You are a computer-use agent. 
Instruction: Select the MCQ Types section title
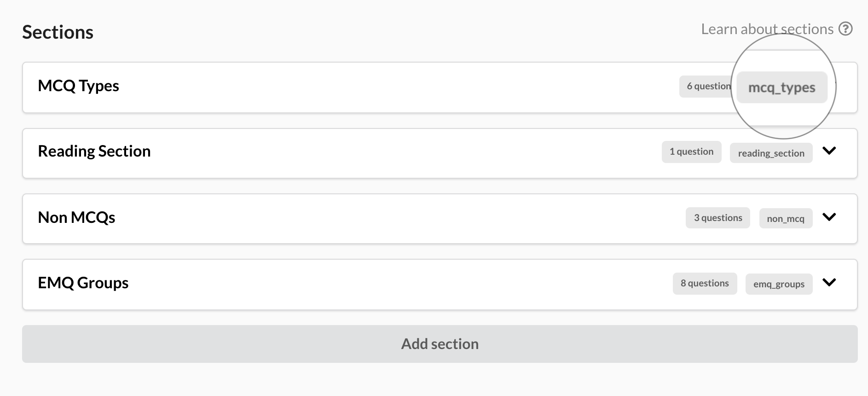coord(78,86)
